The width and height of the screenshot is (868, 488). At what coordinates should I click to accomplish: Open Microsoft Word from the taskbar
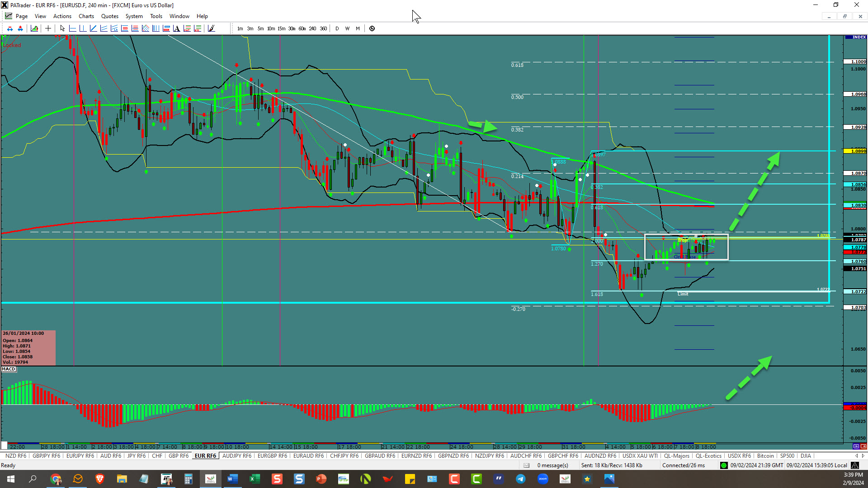click(x=233, y=479)
